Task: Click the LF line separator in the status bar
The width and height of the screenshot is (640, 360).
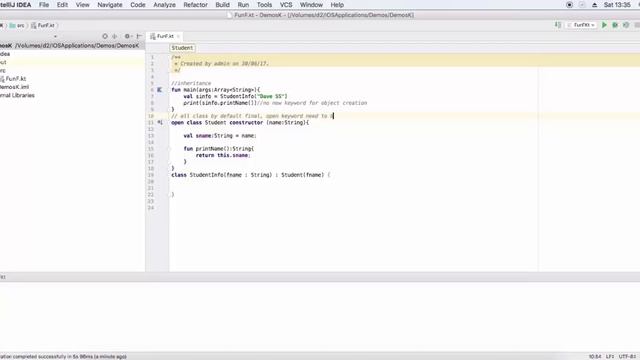Action: [x=610, y=357]
